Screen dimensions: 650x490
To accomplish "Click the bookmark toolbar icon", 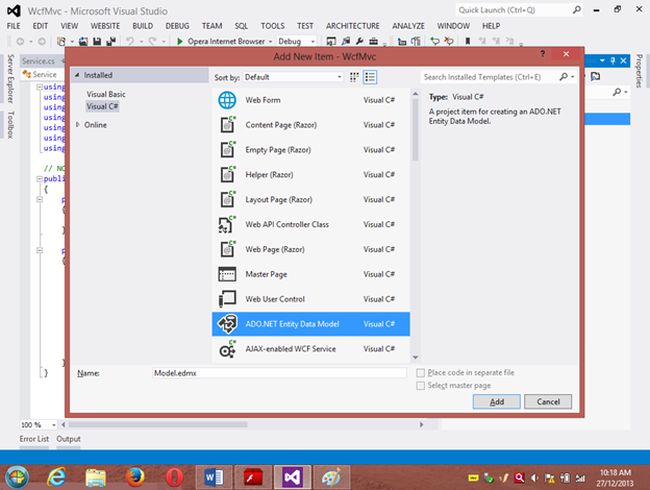I will coord(468,41).
